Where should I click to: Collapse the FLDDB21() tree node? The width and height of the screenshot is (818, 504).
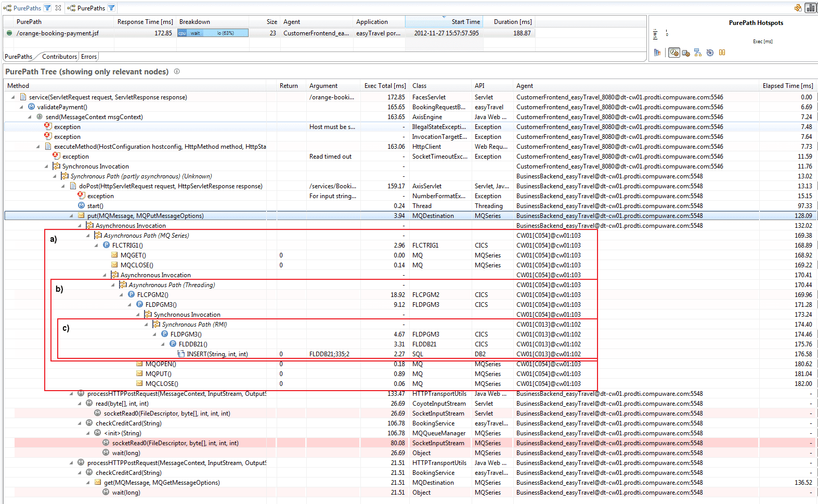163,344
